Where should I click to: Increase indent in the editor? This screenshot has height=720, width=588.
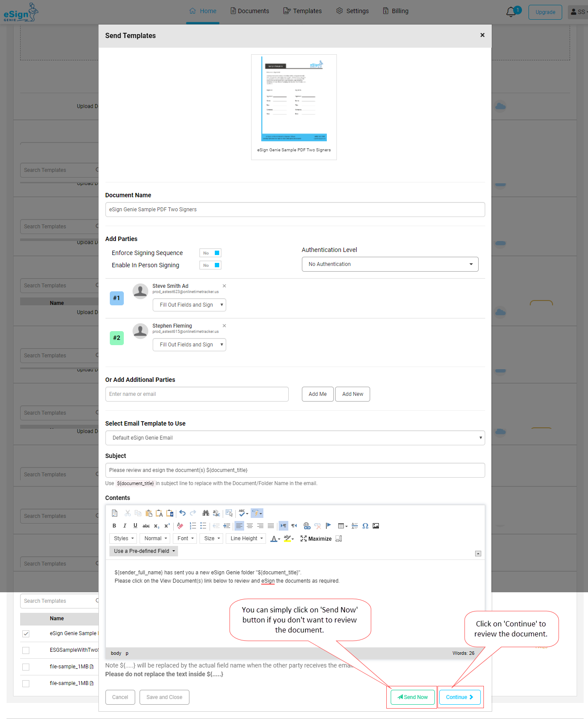point(227,526)
